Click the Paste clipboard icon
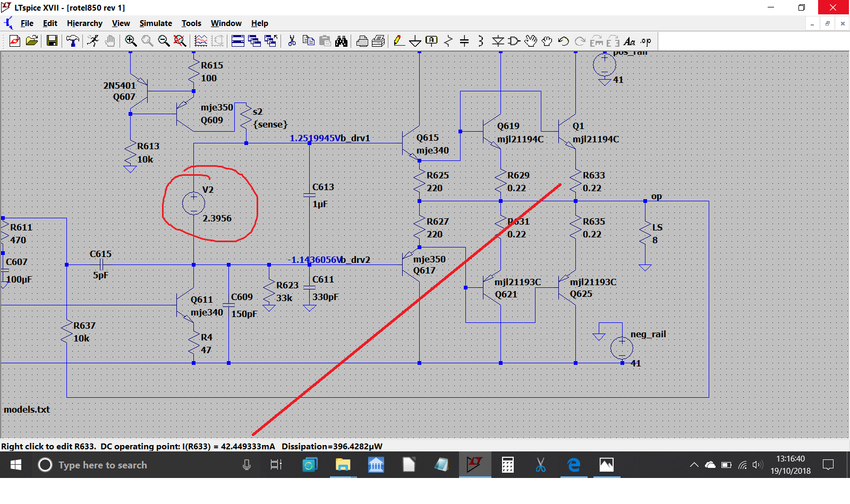Image resolution: width=850 pixels, height=504 pixels. [325, 41]
